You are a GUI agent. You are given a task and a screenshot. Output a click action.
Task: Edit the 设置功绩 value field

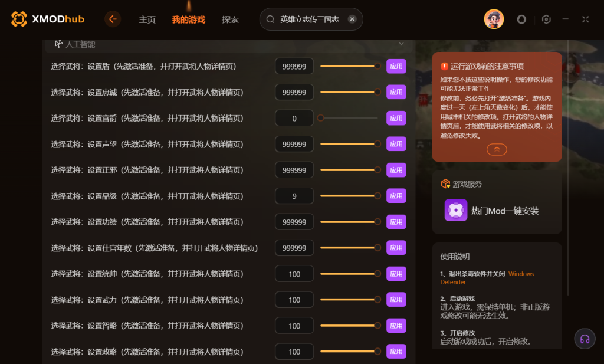click(x=294, y=222)
